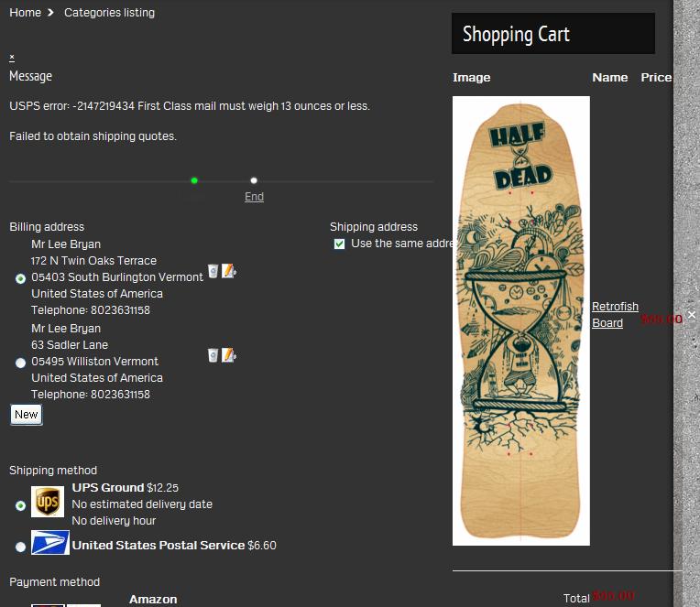Click the green current step marker
Image resolution: width=700 pixels, height=607 pixels.
pyautogui.click(x=194, y=180)
